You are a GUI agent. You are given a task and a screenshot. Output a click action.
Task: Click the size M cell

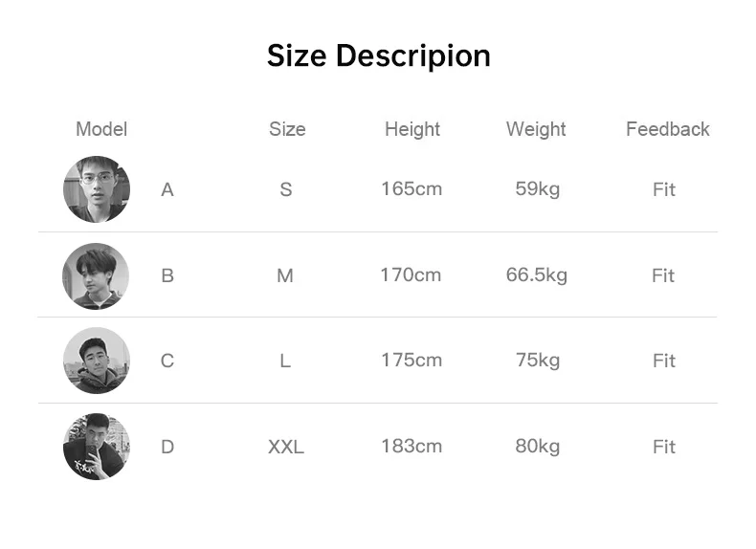(285, 275)
